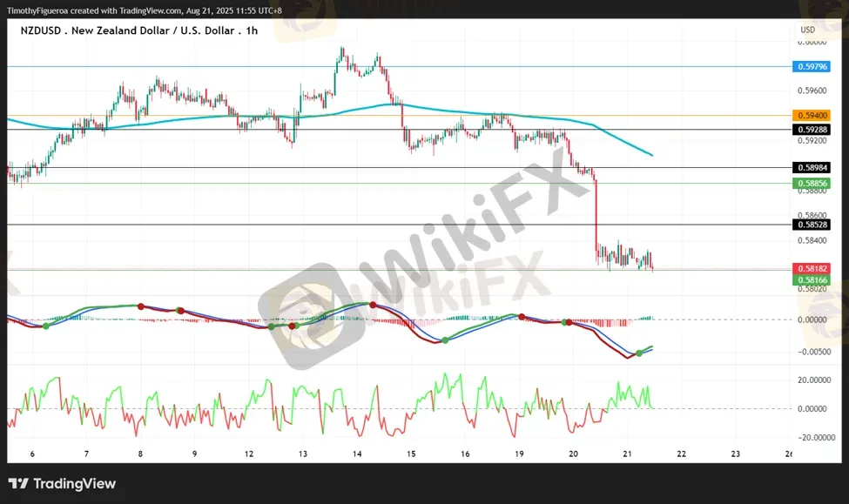
Task: Select the blue 0.59796 price label
Action: point(812,66)
